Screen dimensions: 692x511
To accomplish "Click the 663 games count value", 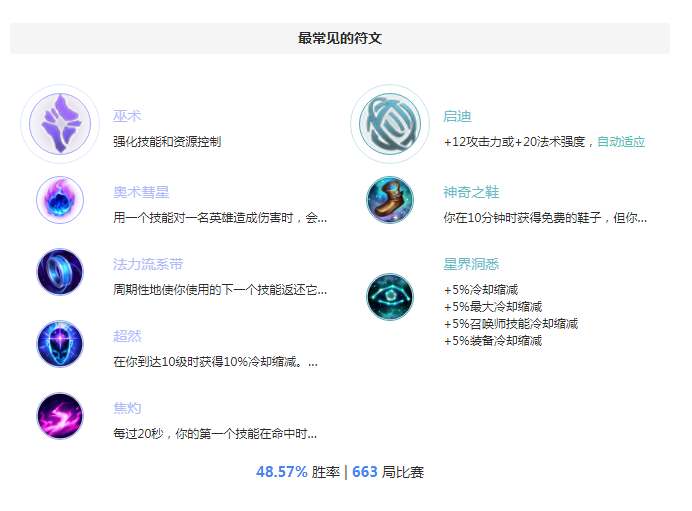I will pyautogui.click(x=365, y=472).
